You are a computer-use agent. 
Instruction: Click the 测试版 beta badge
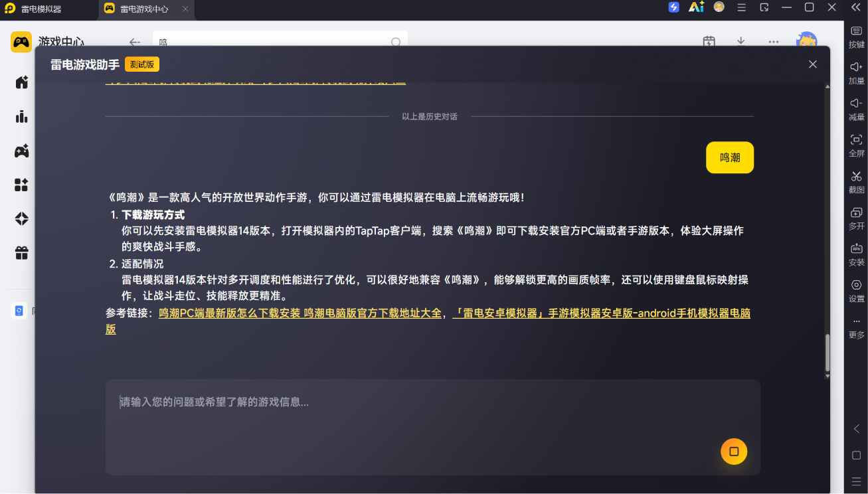[x=142, y=64]
